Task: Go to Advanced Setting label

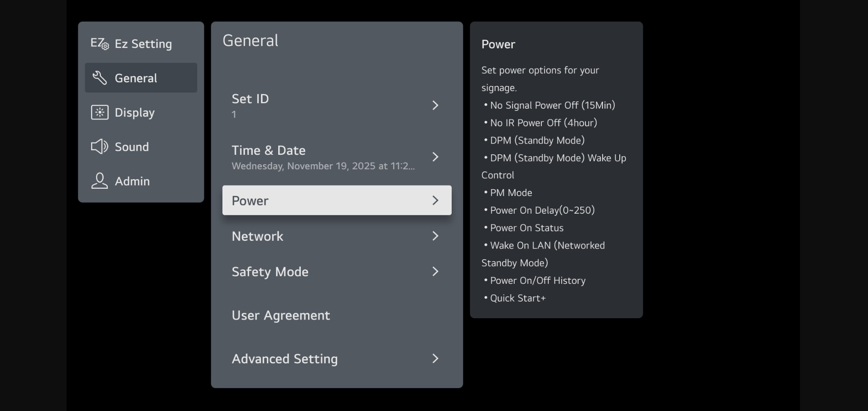Action: [x=285, y=359]
